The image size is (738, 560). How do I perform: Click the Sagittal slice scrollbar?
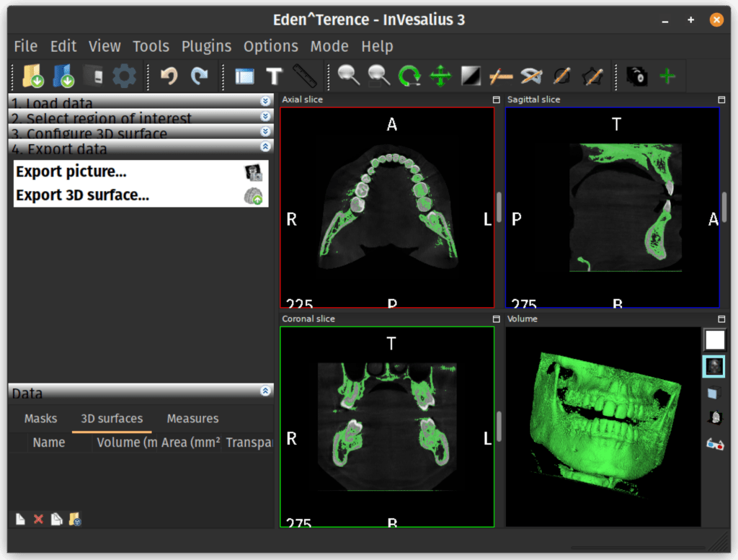(x=724, y=208)
